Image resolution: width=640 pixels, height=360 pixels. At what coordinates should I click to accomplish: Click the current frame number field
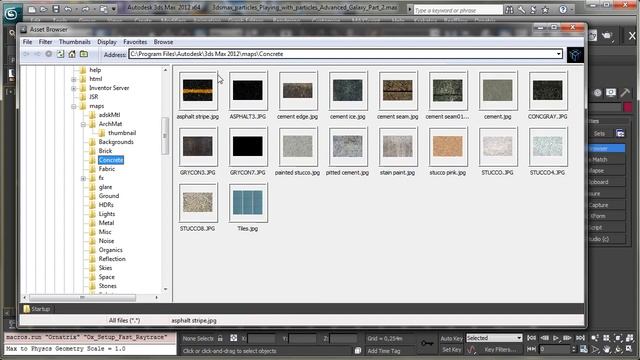[554, 349]
